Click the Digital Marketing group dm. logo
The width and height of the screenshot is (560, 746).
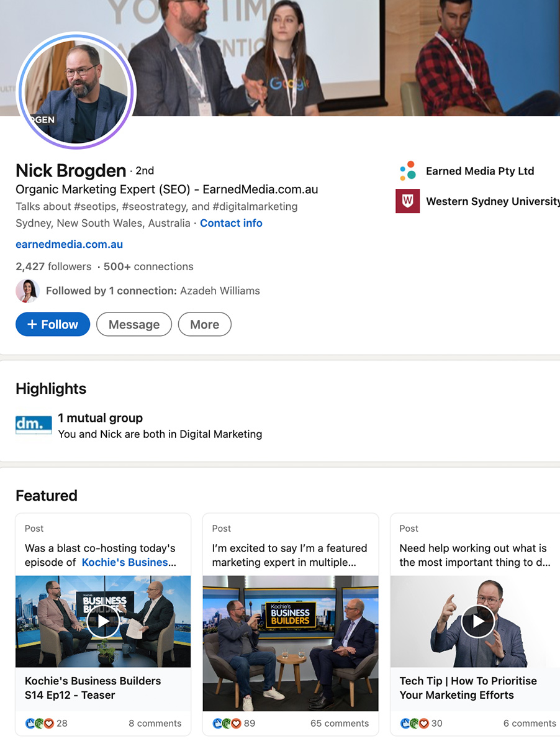(x=34, y=425)
